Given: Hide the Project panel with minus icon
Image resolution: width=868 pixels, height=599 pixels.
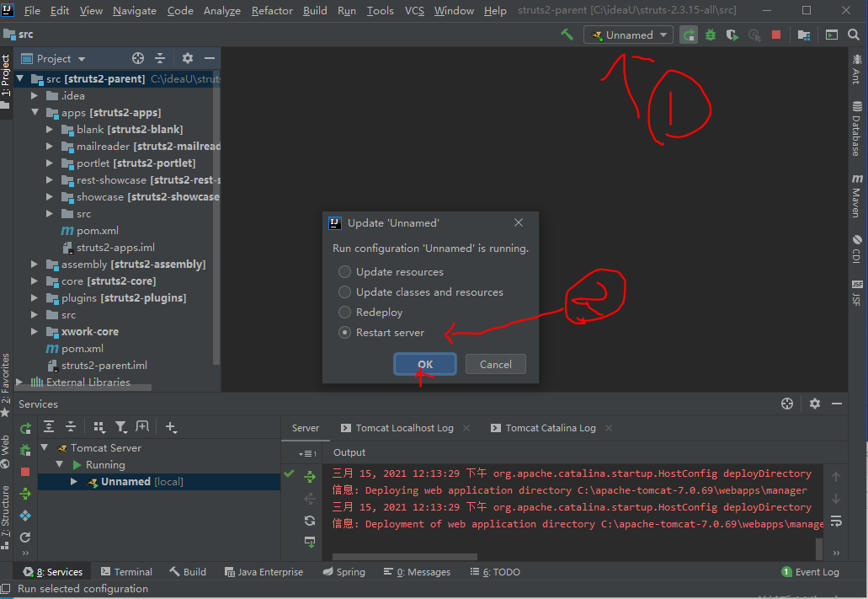Looking at the screenshot, I should click(x=210, y=58).
